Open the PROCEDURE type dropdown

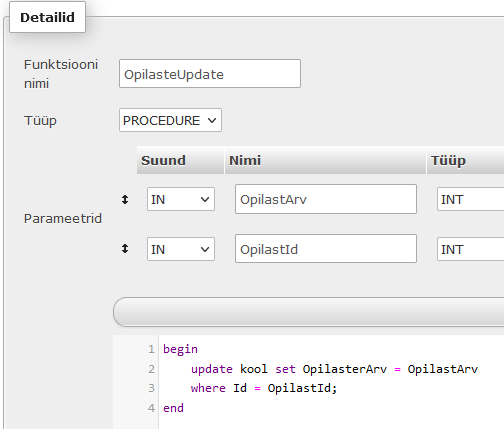[170, 120]
